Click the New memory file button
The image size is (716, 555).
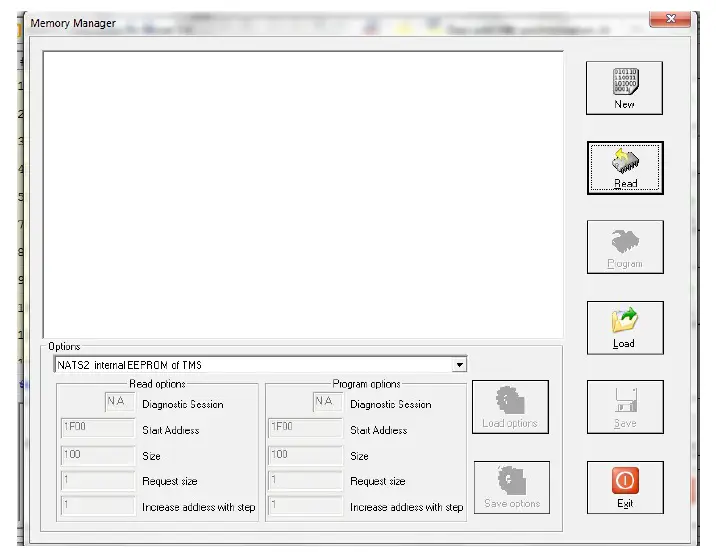point(624,88)
